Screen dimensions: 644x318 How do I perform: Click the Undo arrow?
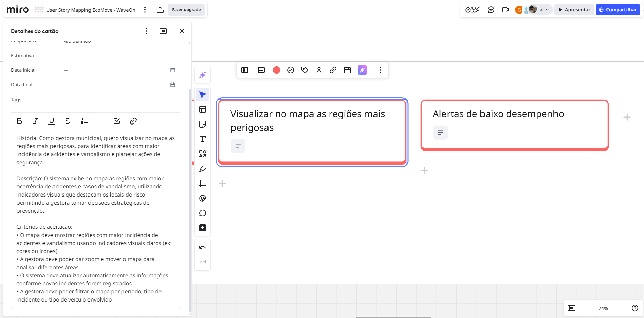pyautogui.click(x=203, y=248)
